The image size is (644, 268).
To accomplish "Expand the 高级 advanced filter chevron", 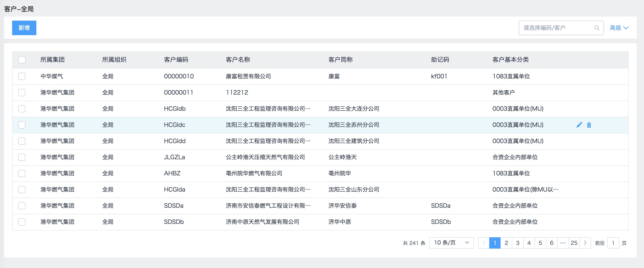I will tap(626, 28).
